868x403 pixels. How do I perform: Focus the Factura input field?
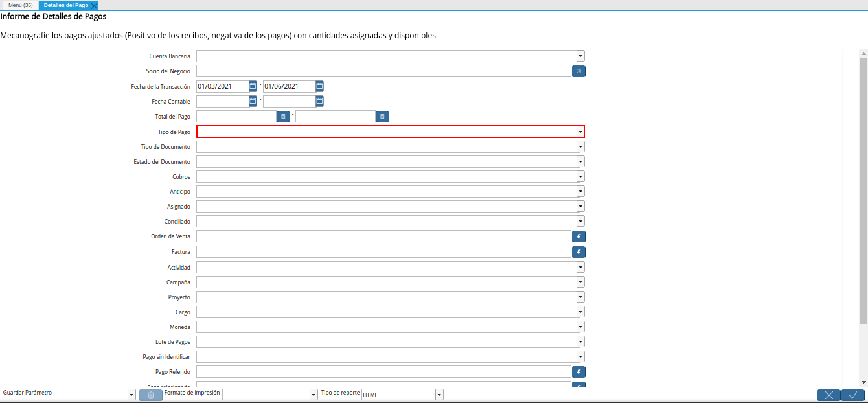click(383, 252)
